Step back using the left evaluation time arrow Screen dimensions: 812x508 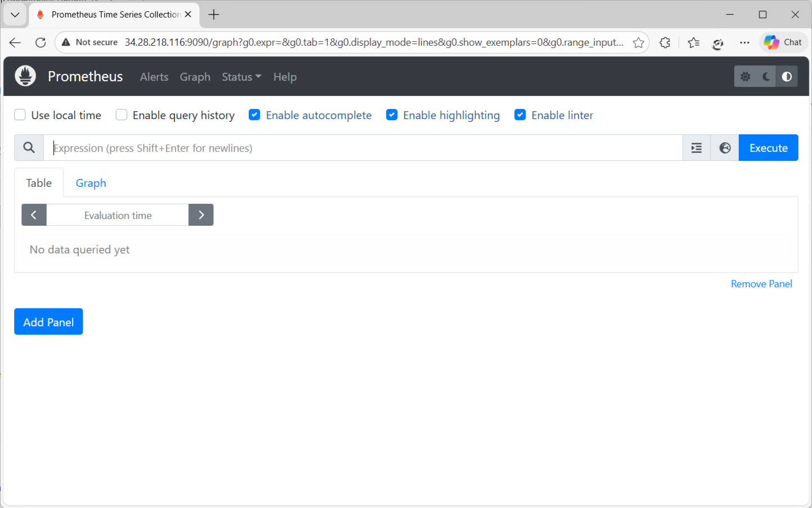(x=34, y=214)
